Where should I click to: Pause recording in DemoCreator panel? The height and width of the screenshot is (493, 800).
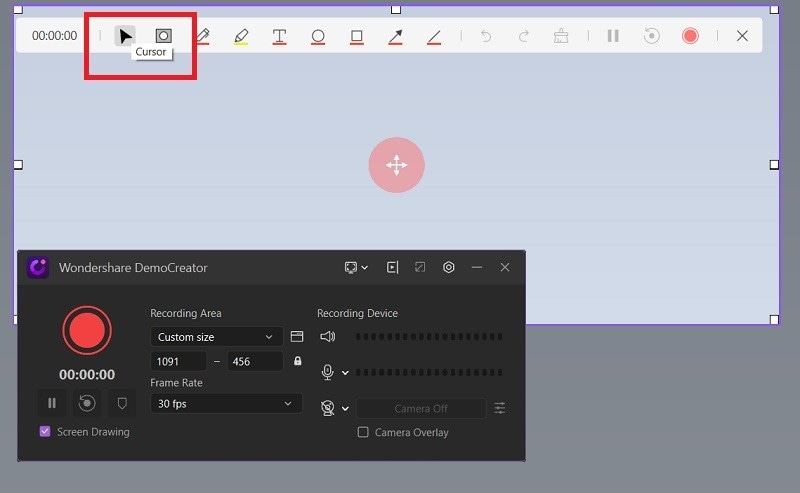(52, 403)
